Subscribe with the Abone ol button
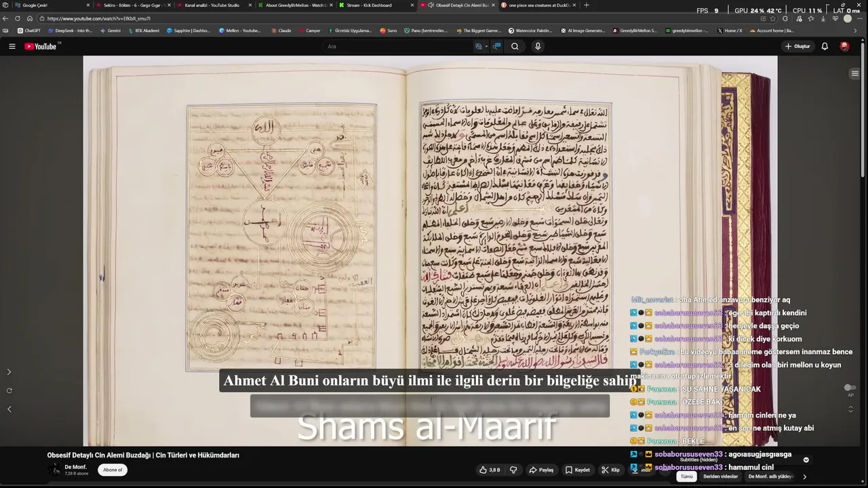The height and width of the screenshot is (488, 868). pos(113,470)
